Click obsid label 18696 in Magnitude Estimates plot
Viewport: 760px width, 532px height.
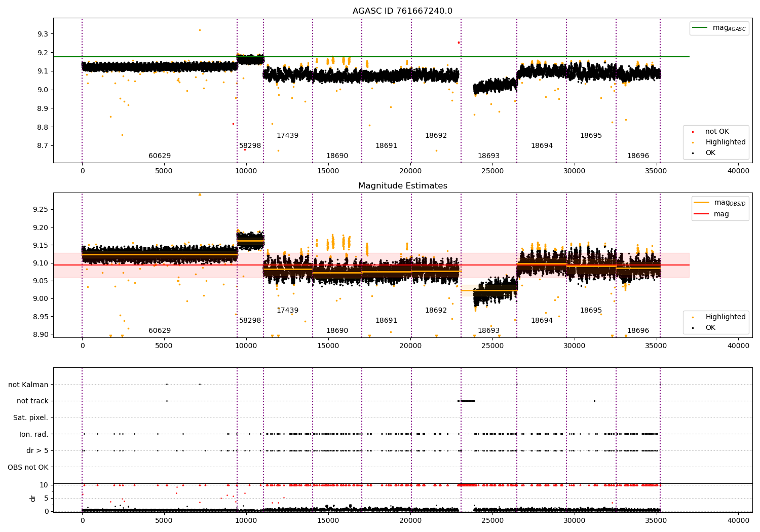click(x=638, y=331)
